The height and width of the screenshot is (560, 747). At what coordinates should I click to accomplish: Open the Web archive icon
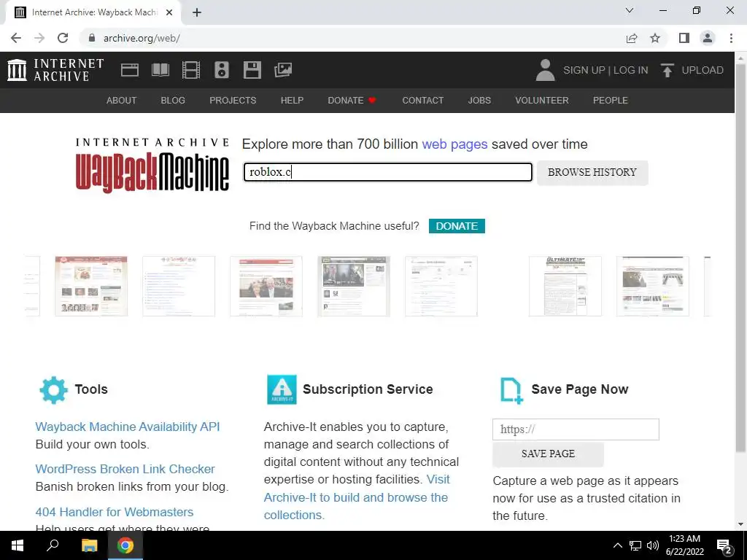pyautogui.click(x=130, y=70)
